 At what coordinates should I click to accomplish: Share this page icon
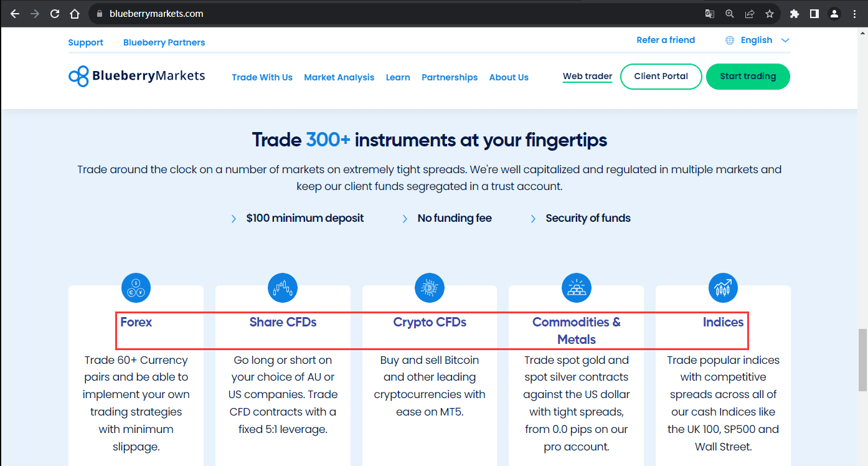pyautogui.click(x=750, y=14)
